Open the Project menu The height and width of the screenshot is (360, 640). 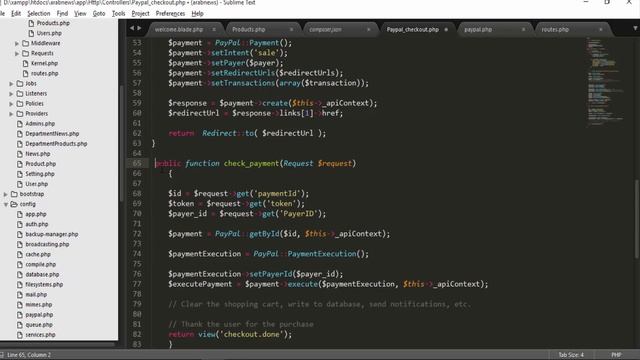[x=140, y=13]
